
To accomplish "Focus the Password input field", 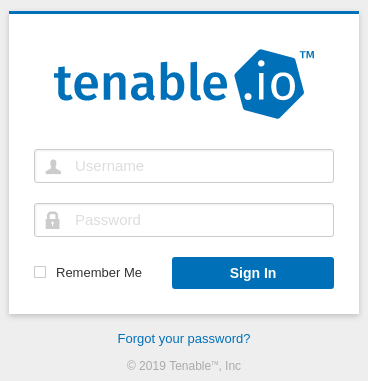I will (184, 220).
